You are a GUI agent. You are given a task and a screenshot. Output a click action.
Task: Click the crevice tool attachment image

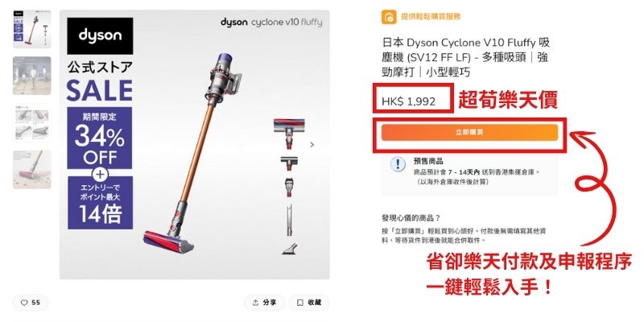[x=290, y=220]
